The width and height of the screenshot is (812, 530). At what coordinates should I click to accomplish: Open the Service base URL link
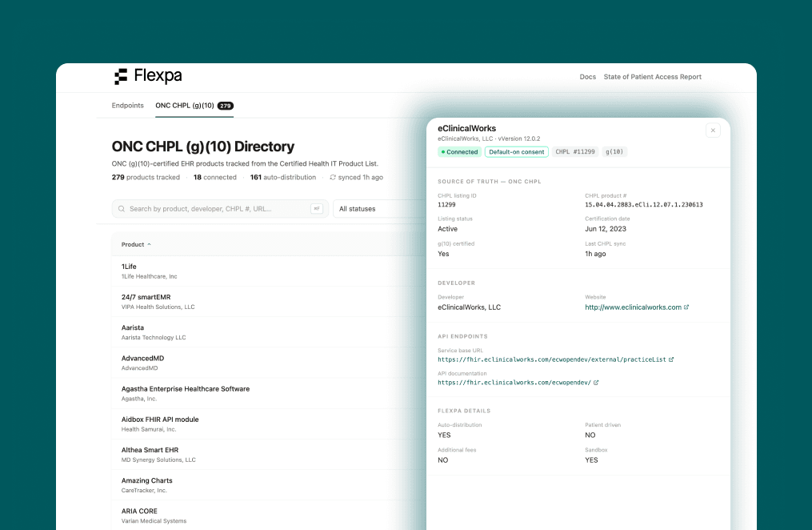[x=551, y=359]
